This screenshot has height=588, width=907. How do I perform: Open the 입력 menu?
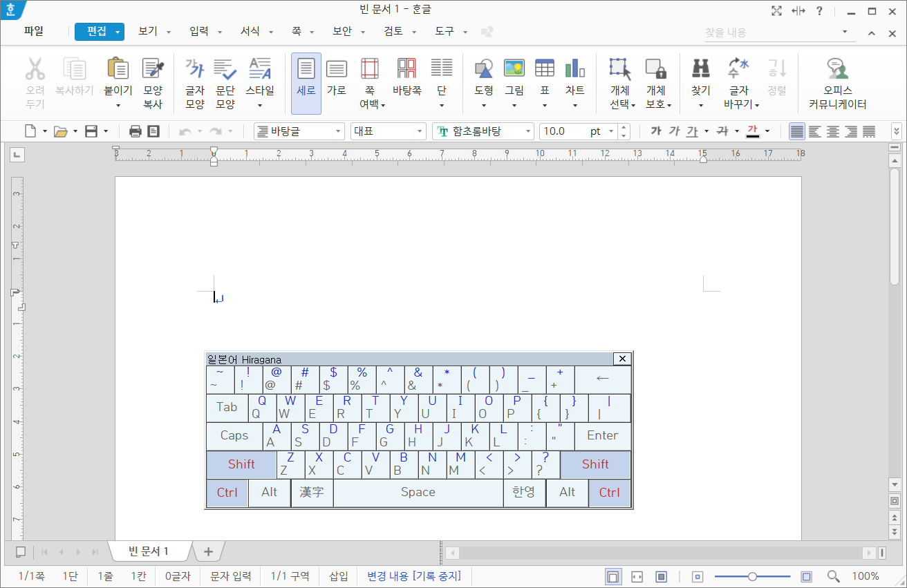199,32
